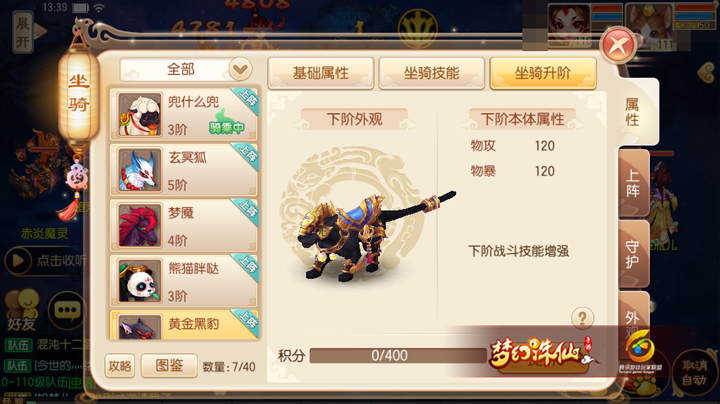Open the chat bubble icon
Image resolution: width=720 pixels, height=404 pixels.
click(67, 311)
